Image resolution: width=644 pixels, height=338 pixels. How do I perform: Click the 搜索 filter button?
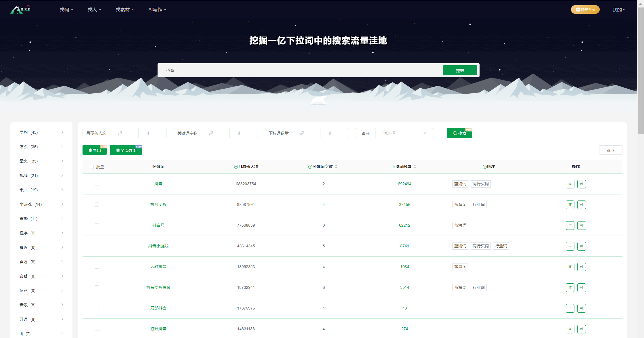point(459,133)
